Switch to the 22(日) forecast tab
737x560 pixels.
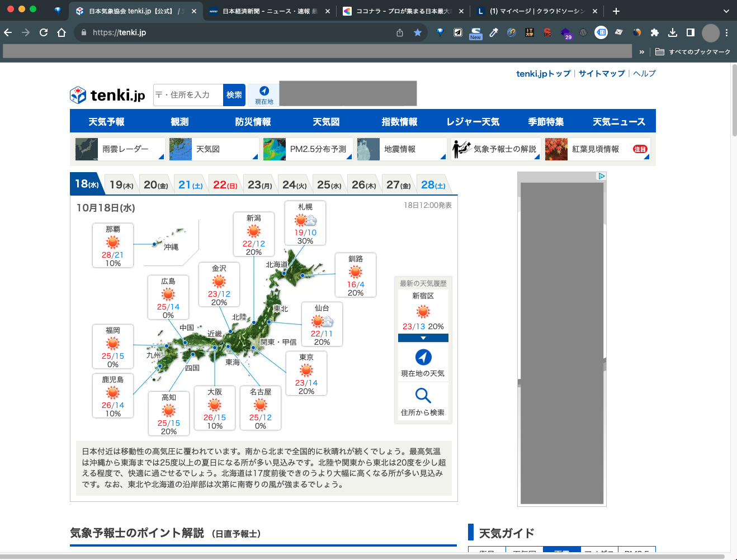[225, 185]
